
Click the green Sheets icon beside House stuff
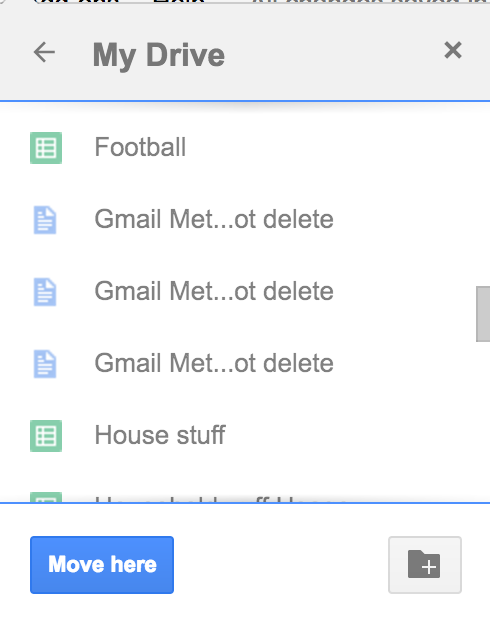click(46, 436)
